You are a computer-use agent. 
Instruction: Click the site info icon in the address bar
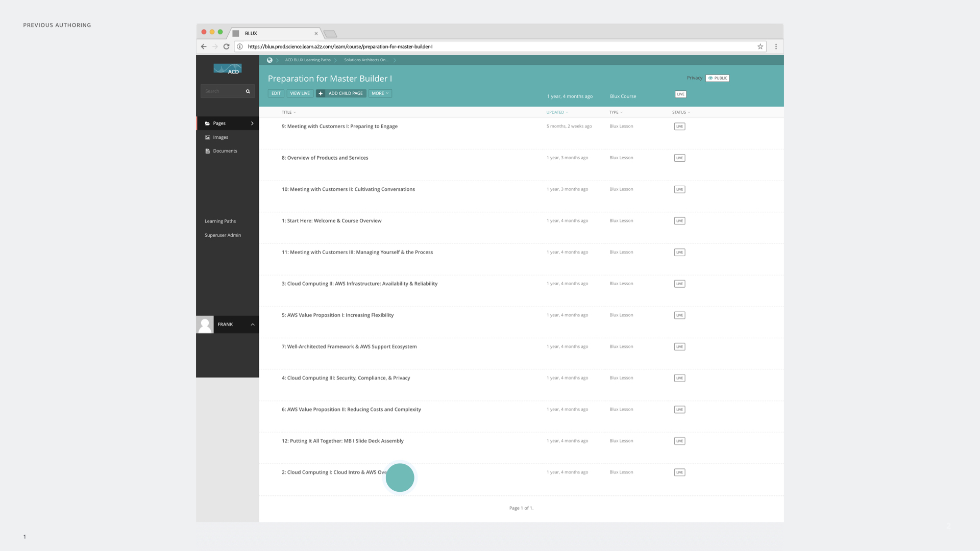pos(240,46)
